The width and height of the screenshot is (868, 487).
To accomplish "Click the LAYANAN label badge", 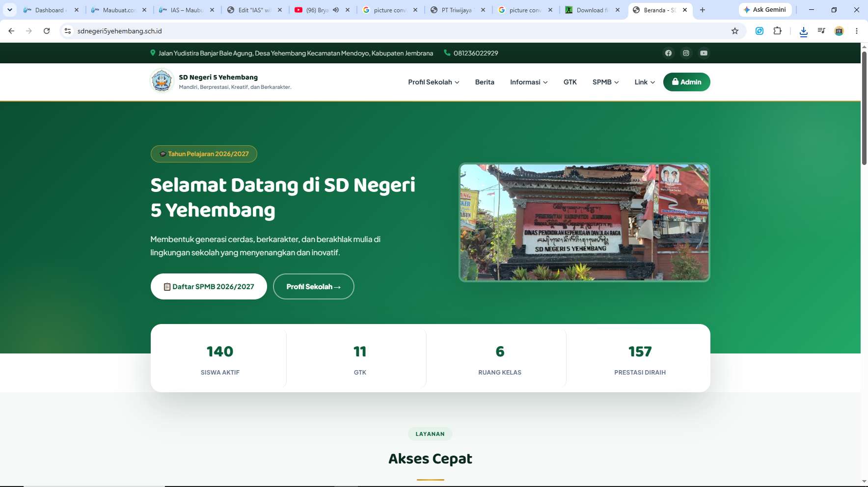I will tap(430, 434).
